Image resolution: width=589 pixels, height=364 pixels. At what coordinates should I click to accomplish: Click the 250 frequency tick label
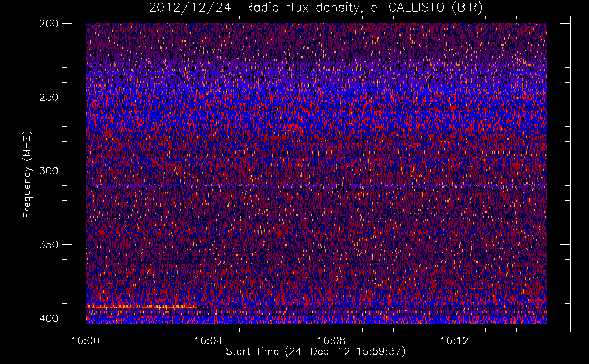click(x=48, y=97)
